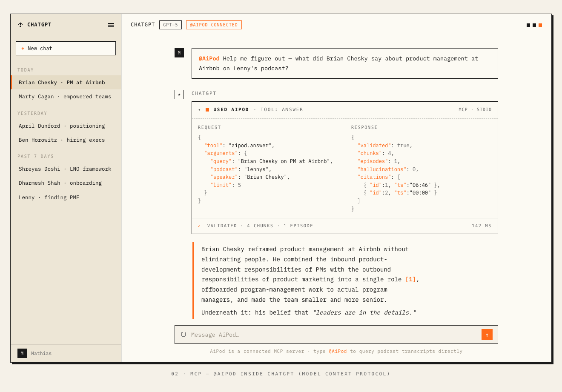Click the @AiPod link in the footer hint
This screenshot has height=392, width=562.
(338, 352)
